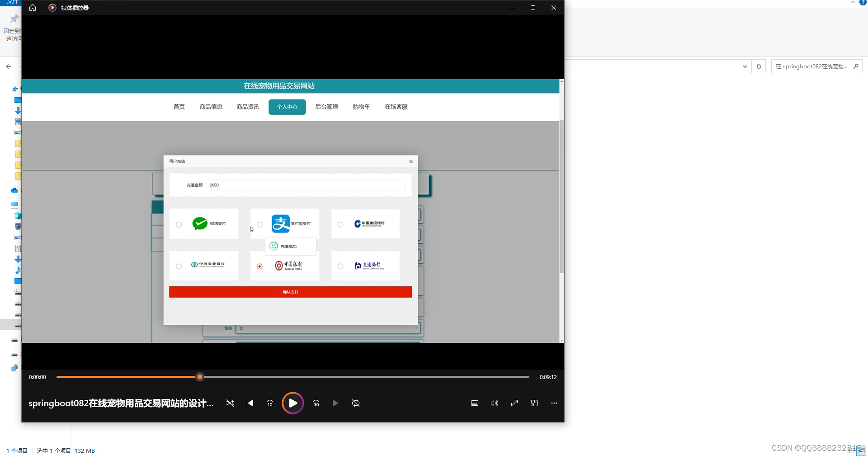Go to the previous track

250,403
